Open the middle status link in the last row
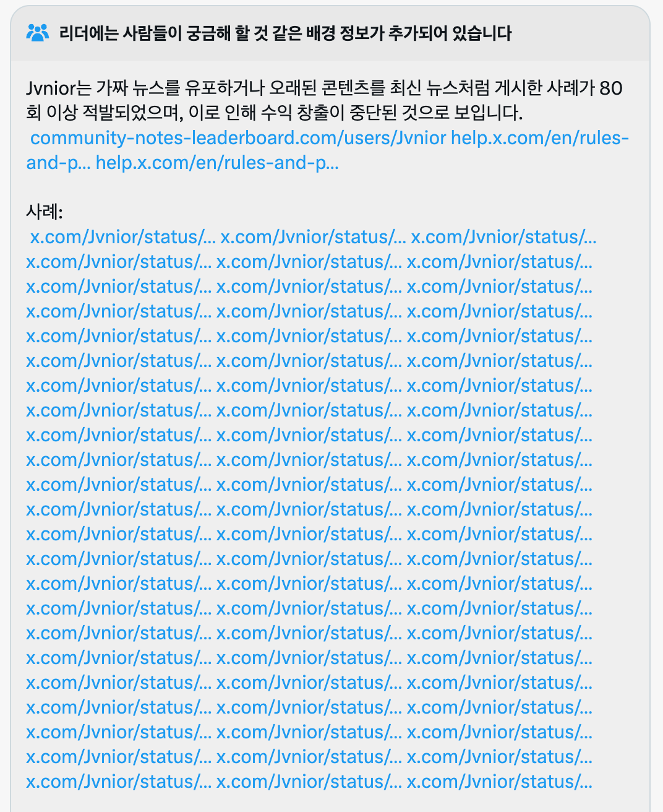Screen dimensions: 663x812 tap(309, 782)
